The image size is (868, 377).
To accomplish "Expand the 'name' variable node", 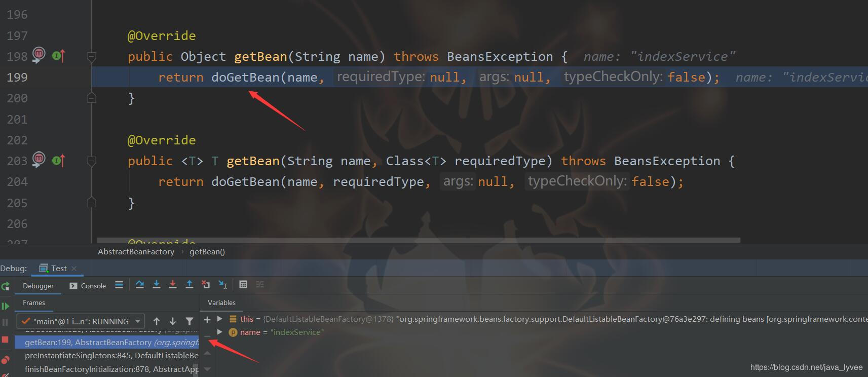I will (220, 332).
